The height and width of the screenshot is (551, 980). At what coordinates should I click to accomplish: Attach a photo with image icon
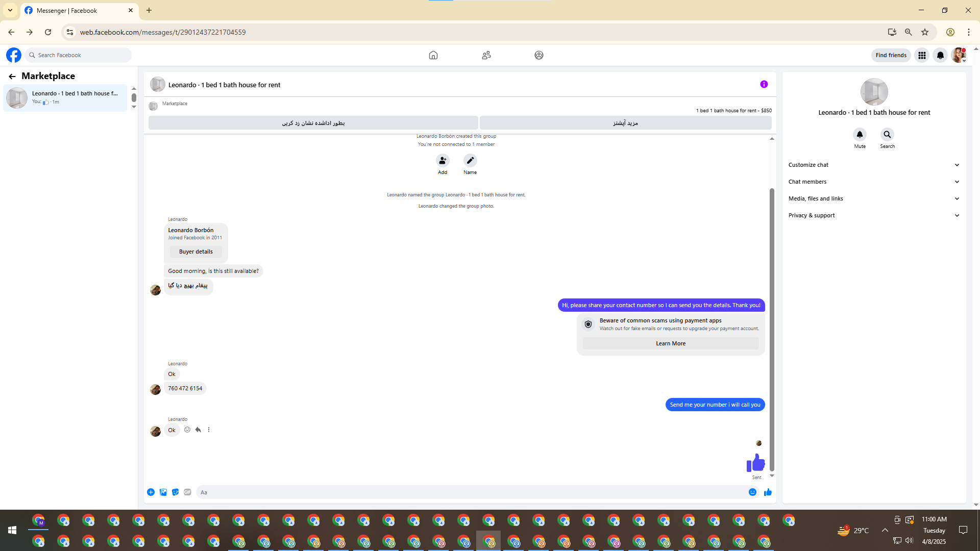tap(163, 492)
